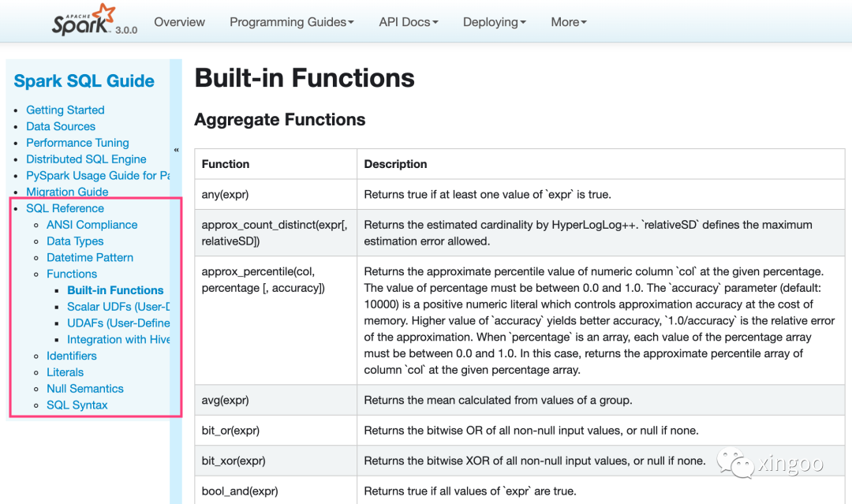Navigate to Data Sources
The height and width of the screenshot is (504, 852).
[61, 126]
